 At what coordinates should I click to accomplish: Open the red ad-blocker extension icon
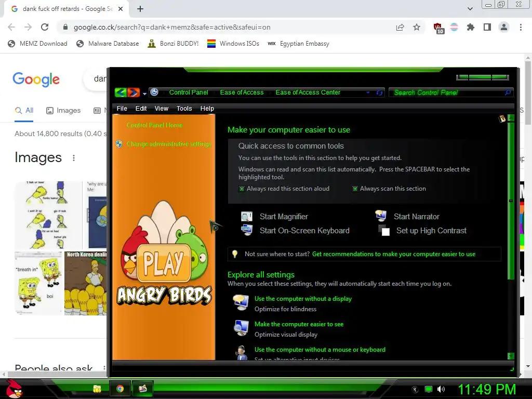(438, 28)
